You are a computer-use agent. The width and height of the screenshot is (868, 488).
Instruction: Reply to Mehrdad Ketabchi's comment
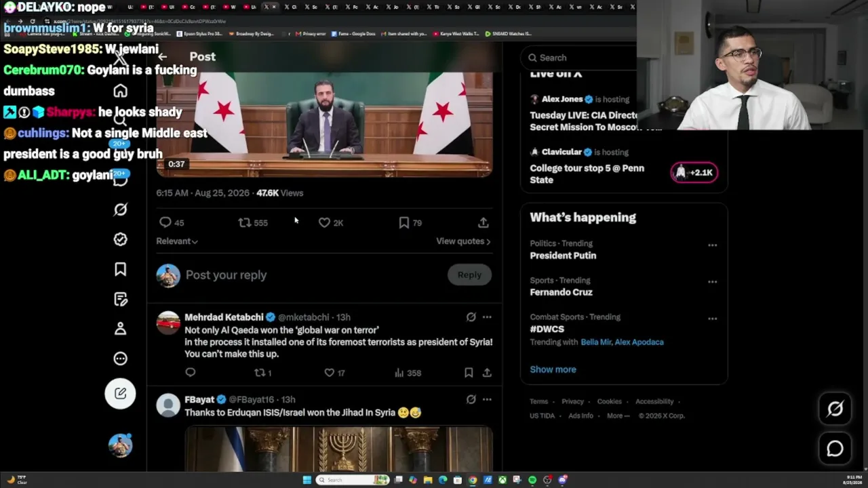(x=191, y=372)
